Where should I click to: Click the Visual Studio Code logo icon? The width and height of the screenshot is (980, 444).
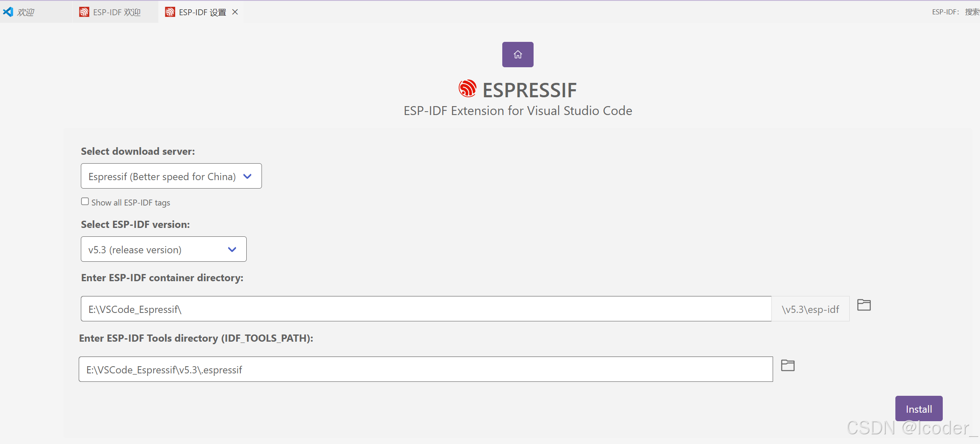pyautogui.click(x=8, y=11)
